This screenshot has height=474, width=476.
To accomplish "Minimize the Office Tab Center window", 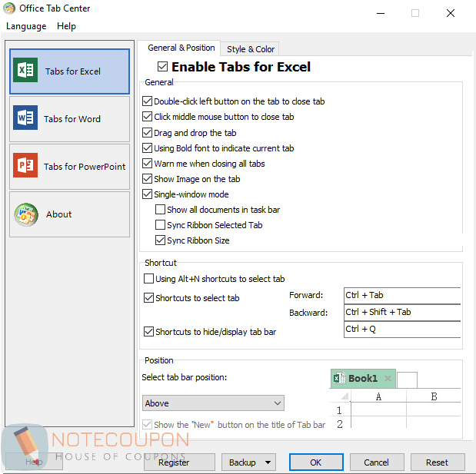I will pyautogui.click(x=381, y=13).
